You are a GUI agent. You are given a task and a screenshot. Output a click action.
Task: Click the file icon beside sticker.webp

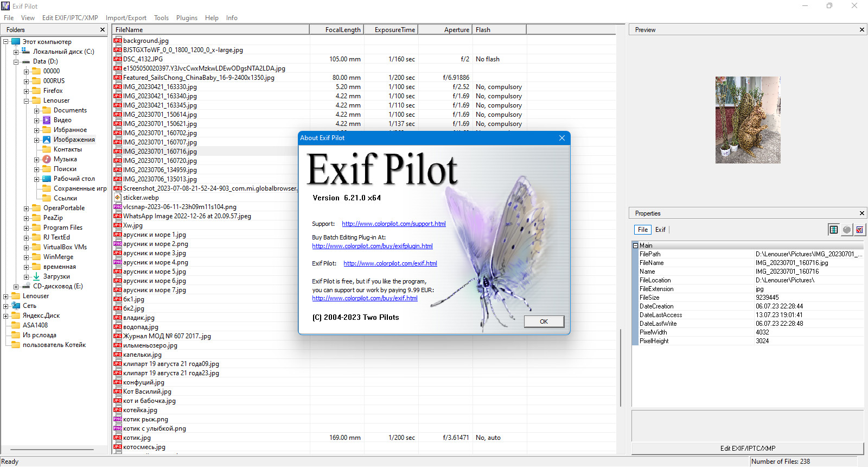pyautogui.click(x=117, y=198)
